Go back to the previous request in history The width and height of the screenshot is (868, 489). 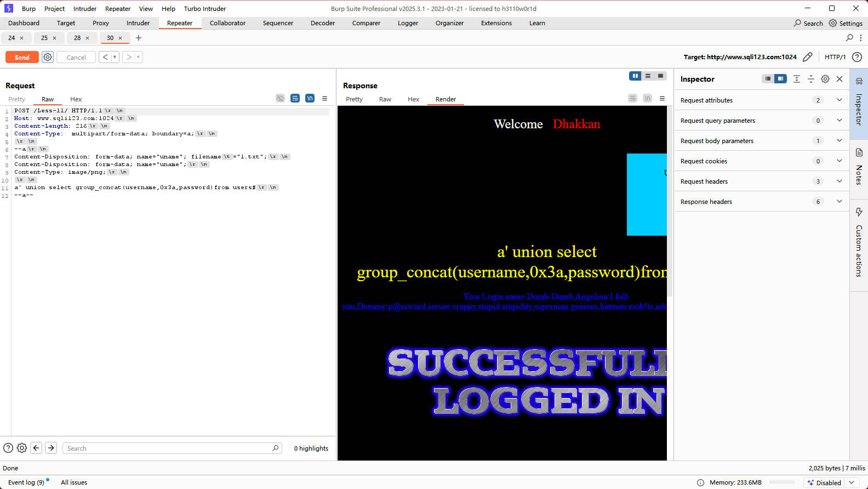[x=105, y=57]
